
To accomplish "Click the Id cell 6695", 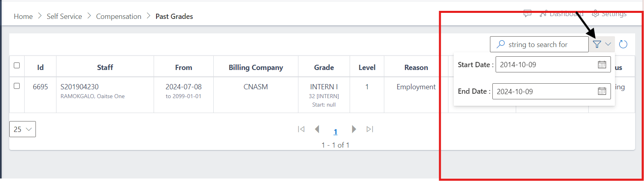I will coord(40,87).
